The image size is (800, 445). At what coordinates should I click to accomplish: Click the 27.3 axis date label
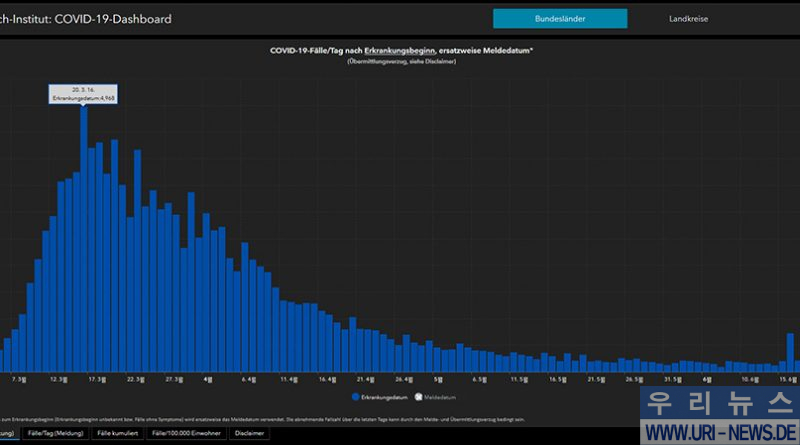(x=174, y=380)
